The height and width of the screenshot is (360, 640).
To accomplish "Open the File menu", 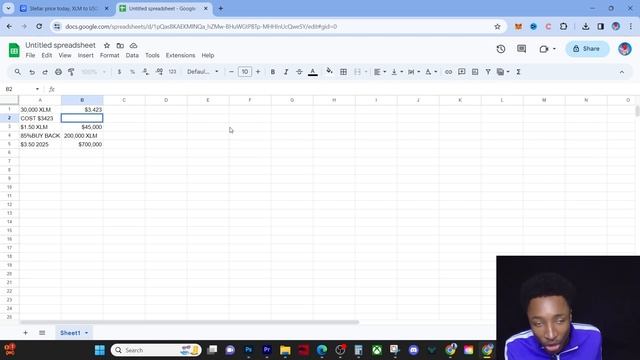I will (x=30, y=56).
